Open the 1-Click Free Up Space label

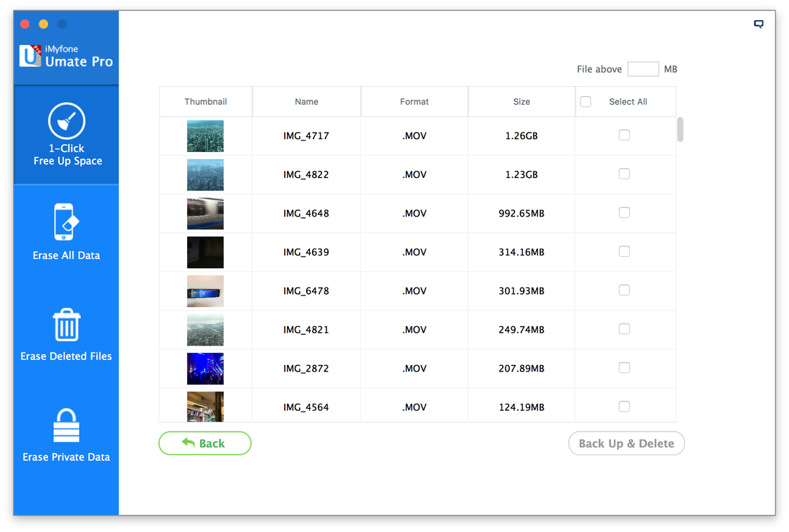(67, 154)
